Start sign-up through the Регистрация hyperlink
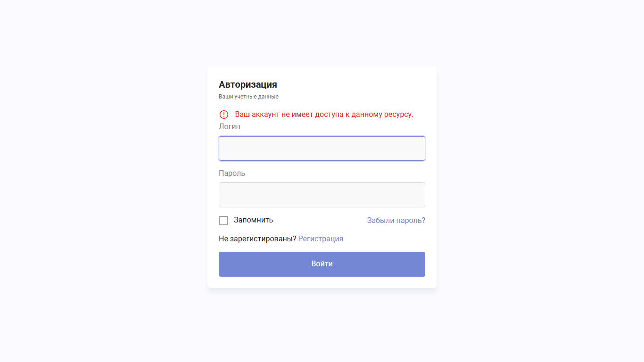 [321, 239]
